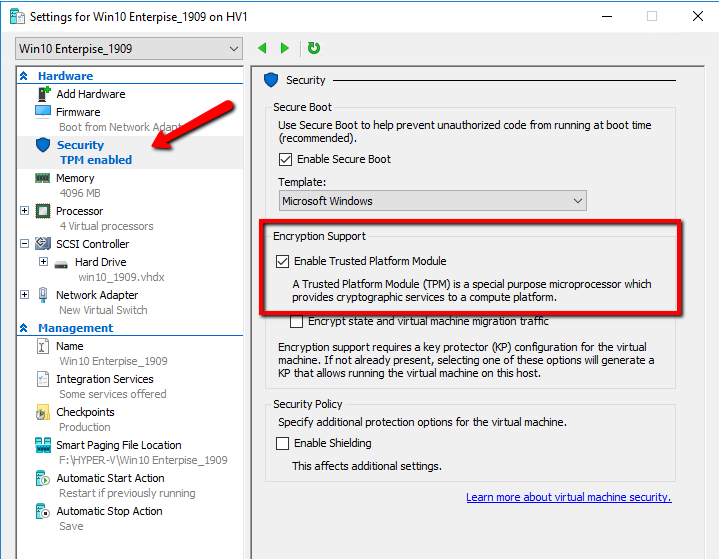Select the Security settings item
This screenshot has width=719, height=559.
coord(80,145)
